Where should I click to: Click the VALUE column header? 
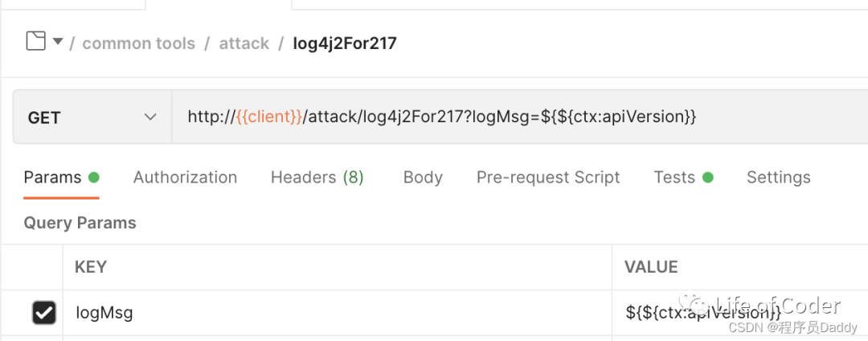[651, 267]
